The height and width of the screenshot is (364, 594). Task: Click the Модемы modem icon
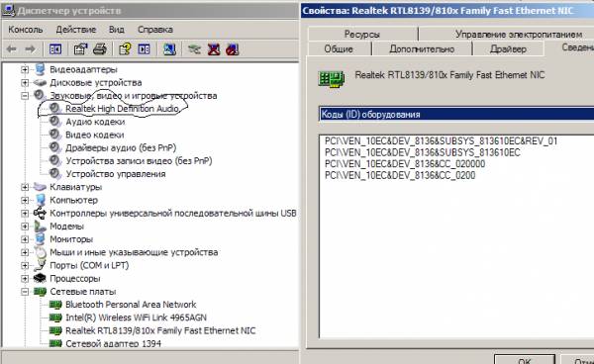[x=40, y=227]
